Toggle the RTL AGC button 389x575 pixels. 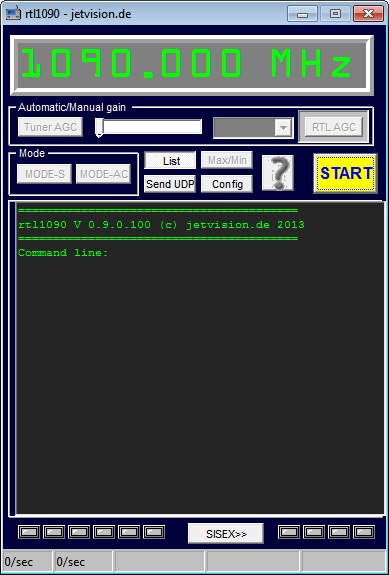click(334, 127)
